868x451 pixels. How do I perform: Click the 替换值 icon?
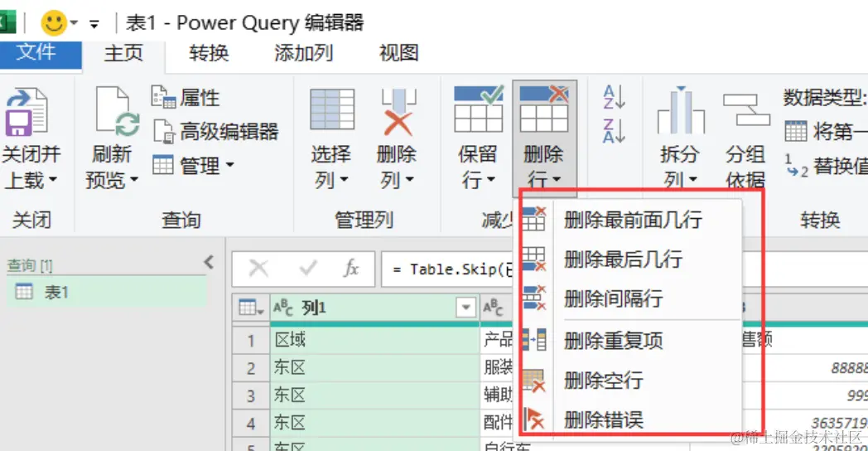[x=796, y=166]
